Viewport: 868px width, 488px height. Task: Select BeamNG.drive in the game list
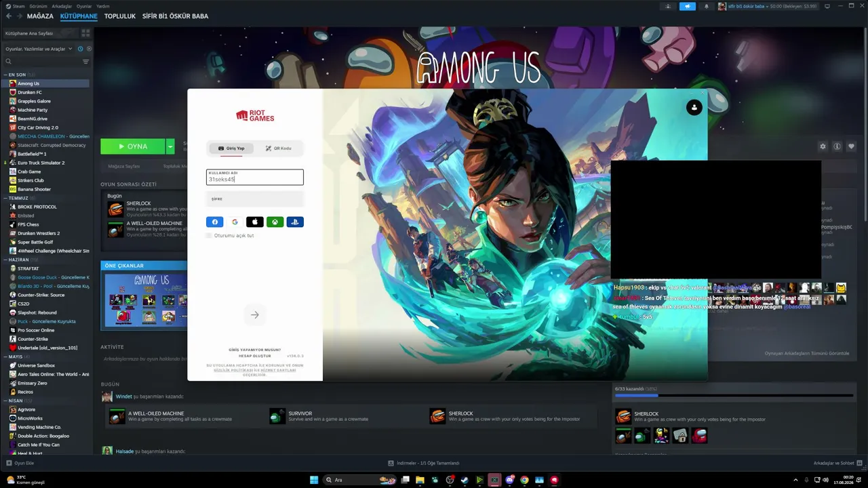click(x=45, y=119)
